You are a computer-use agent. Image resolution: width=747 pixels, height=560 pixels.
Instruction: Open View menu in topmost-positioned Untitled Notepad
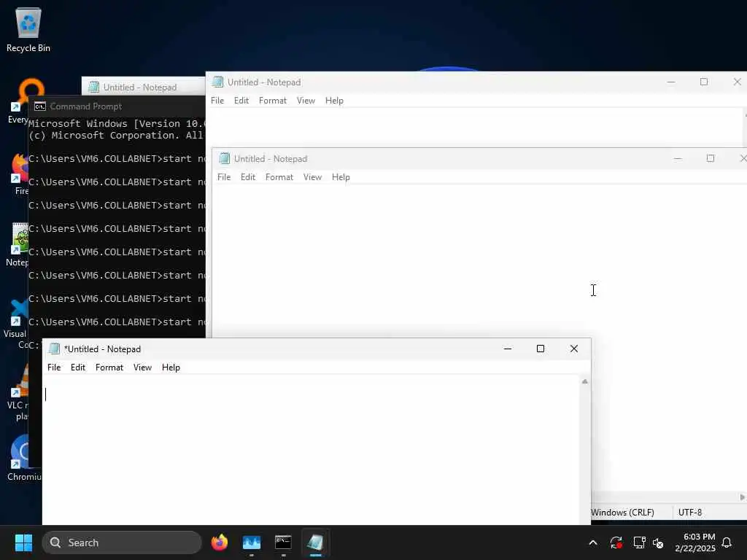pyautogui.click(x=306, y=101)
